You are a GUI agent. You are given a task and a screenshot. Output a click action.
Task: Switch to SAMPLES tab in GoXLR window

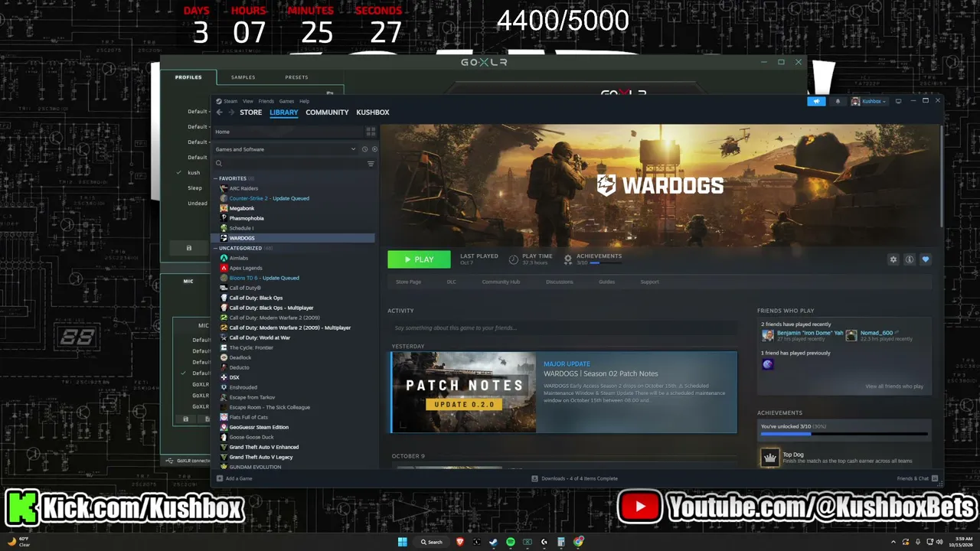[243, 77]
